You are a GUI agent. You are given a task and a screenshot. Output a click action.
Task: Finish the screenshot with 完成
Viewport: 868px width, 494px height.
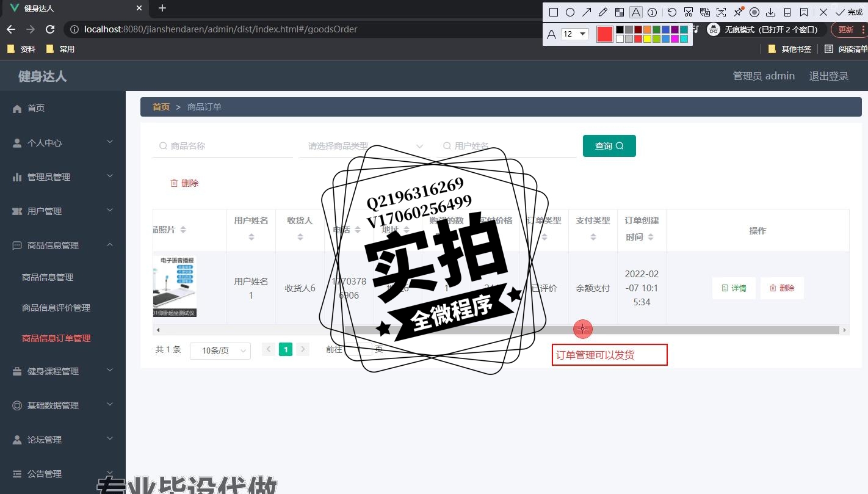pos(849,12)
